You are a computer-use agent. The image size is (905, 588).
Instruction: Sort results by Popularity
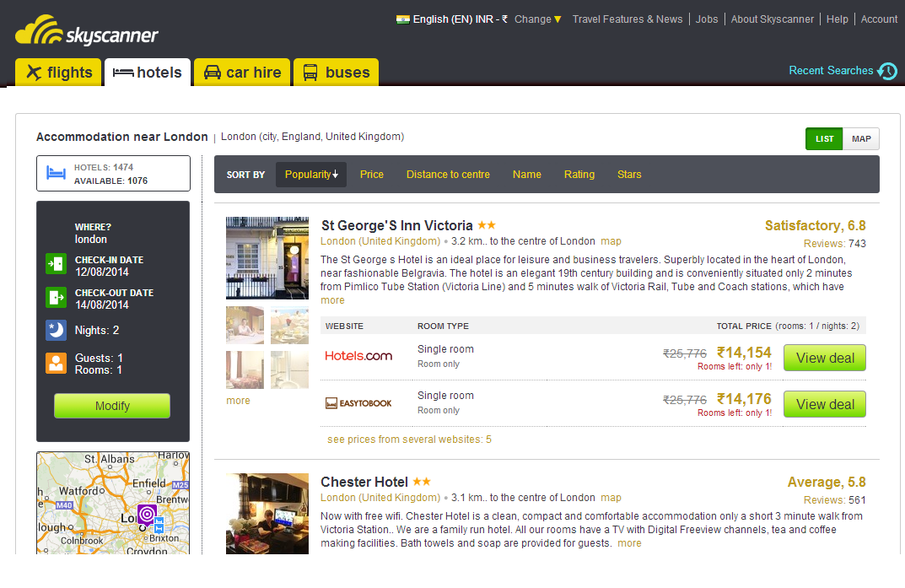point(311,175)
